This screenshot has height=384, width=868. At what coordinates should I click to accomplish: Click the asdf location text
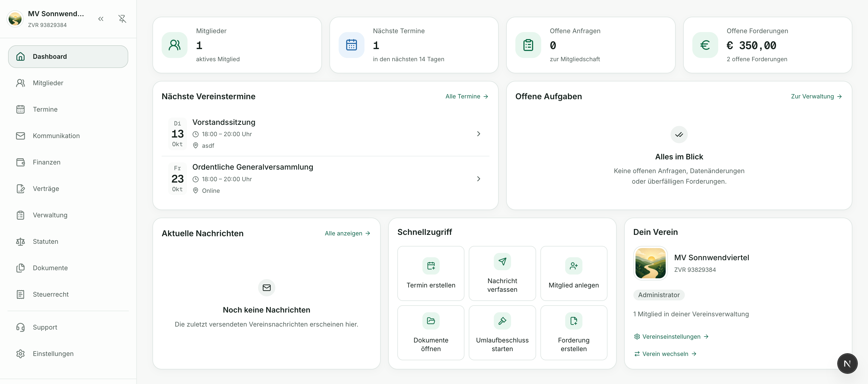[208, 146]
